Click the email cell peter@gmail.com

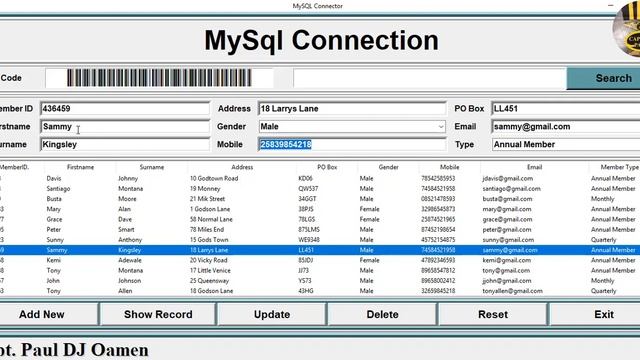click(x=507, y=229)
